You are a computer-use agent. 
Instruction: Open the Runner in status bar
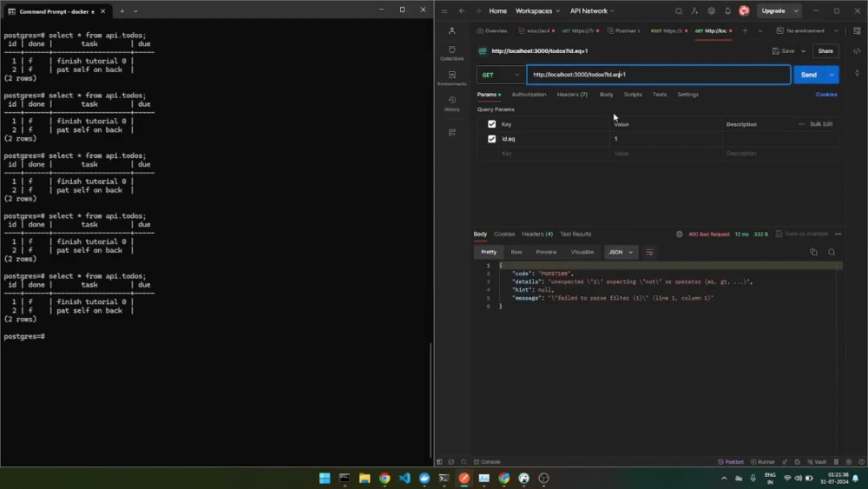[763, 462]
